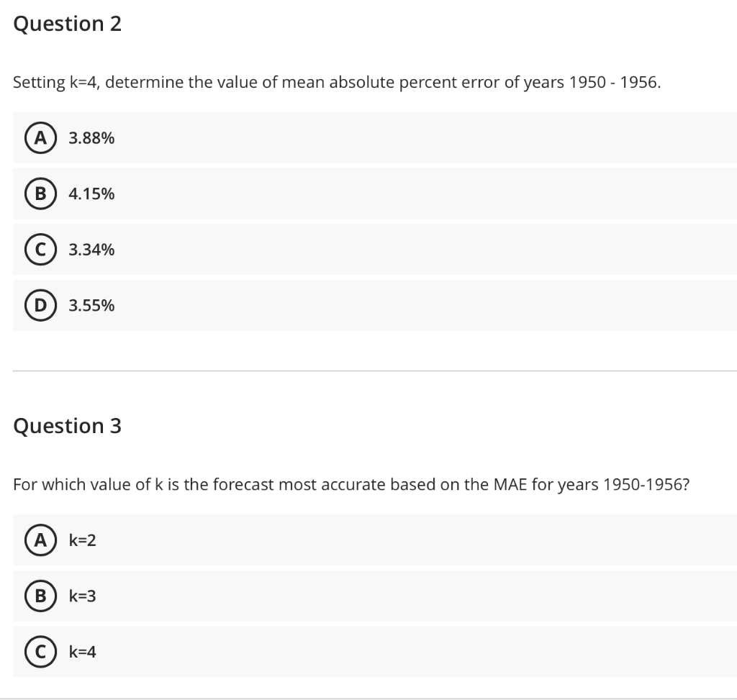Click the MAE forecast accuracy prompt text
This screenshot has height=700, width=737.
351,484
